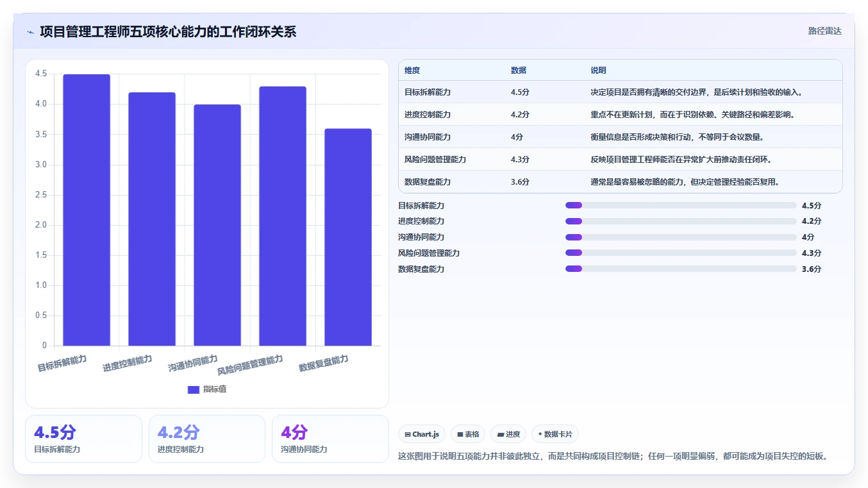
Task: Click the 4.3分 table cell
Action: (520, 160)
